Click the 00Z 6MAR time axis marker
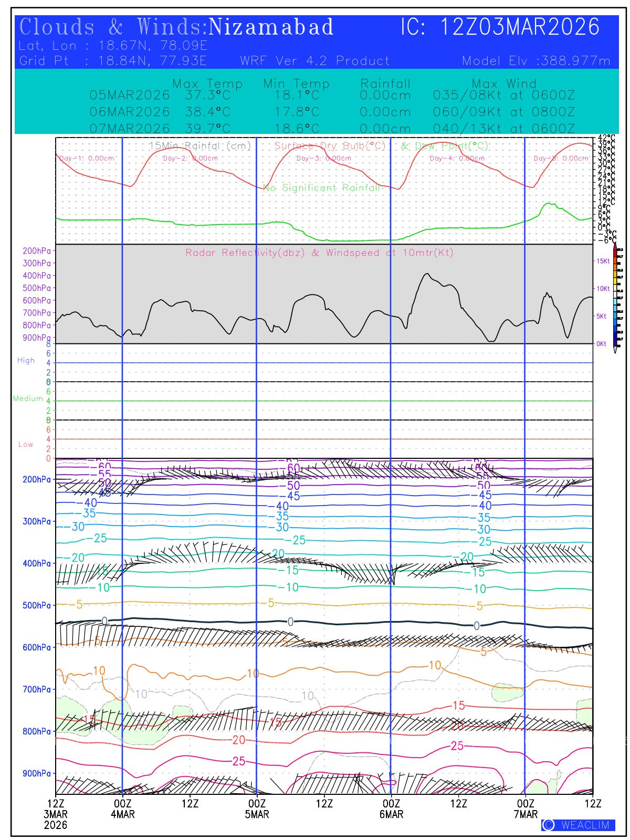This screenshot has height=840, width=630. point(391,808)
